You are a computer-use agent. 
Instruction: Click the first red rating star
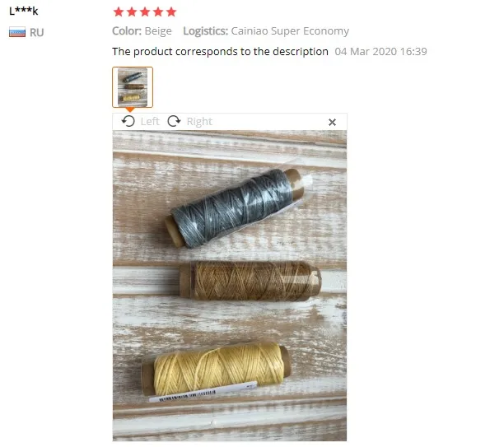point(119,12)
